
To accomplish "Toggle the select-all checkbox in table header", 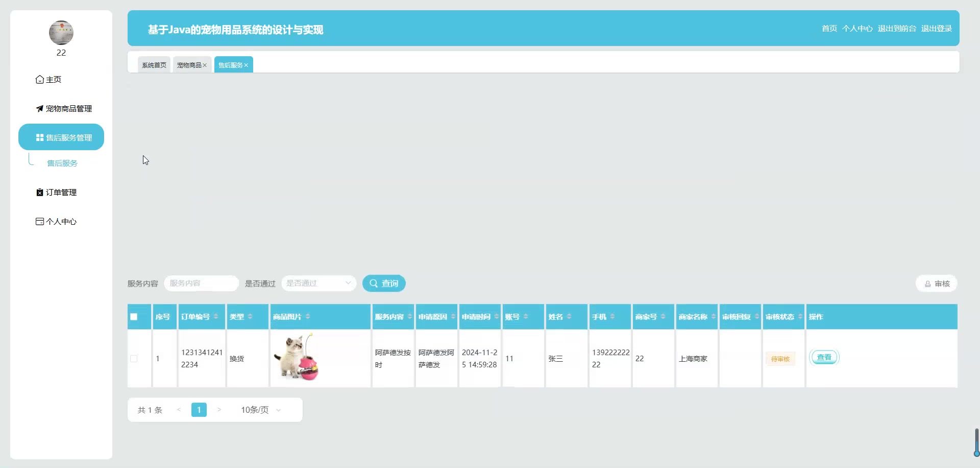I will (134, 317).
